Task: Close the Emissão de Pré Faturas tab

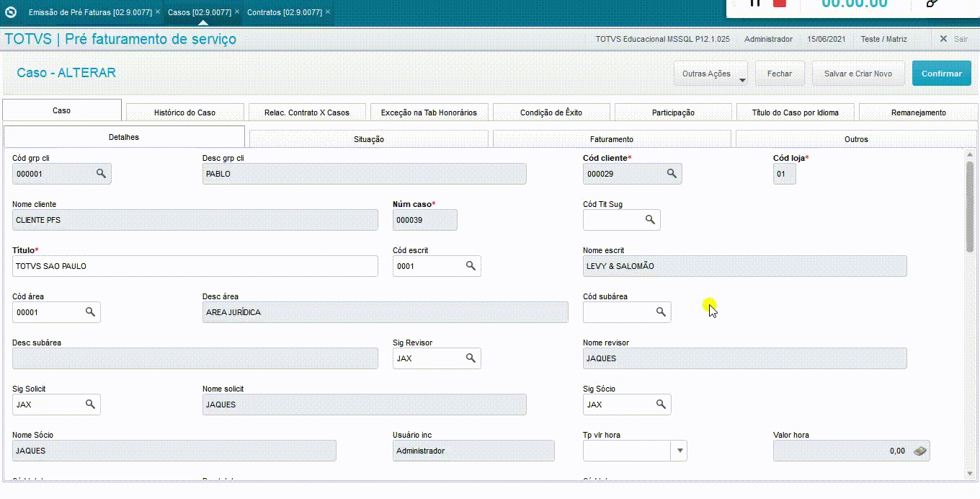Action: click(157, 12)
